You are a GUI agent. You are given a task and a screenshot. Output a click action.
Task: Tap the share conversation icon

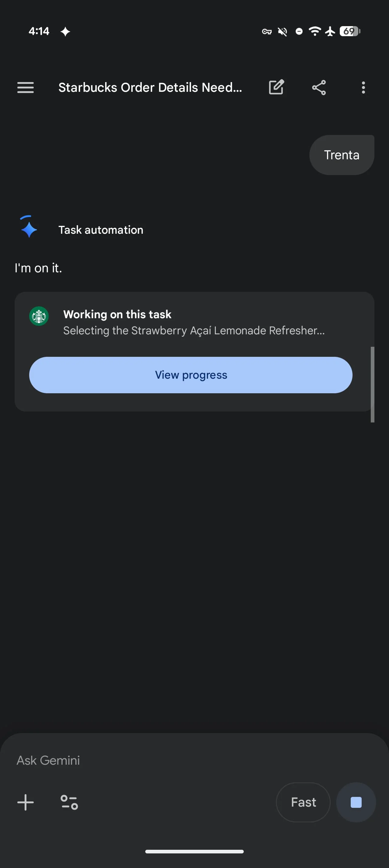[318, 88]
